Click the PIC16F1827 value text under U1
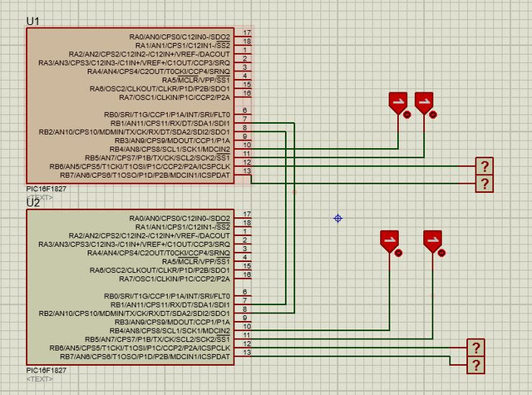Screen dimensions: 532x395 tap(47, 189)
